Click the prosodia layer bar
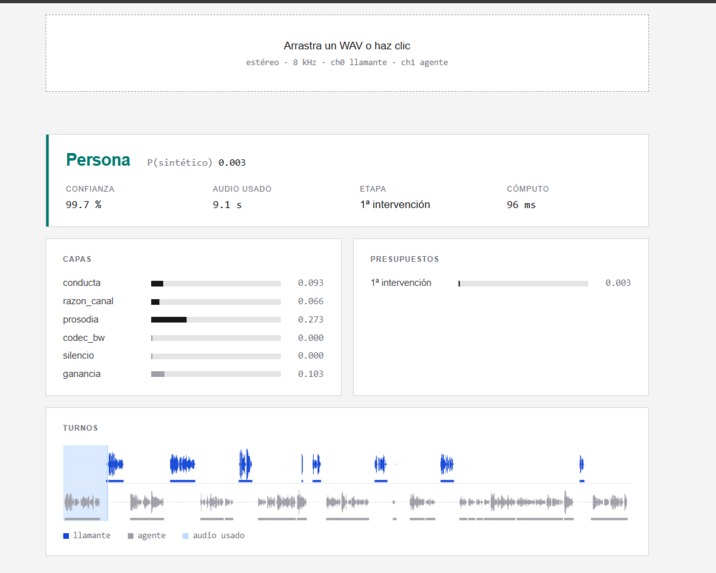Image resolution: width=716 pixels, height=573 pixels. (216, 320)
